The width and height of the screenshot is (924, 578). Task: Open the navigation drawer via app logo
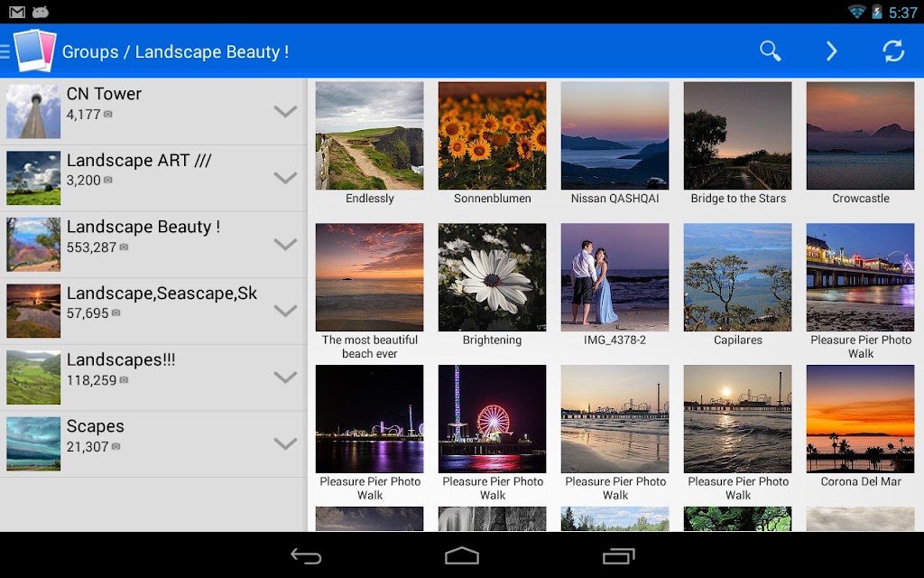(x=34, y=51)
